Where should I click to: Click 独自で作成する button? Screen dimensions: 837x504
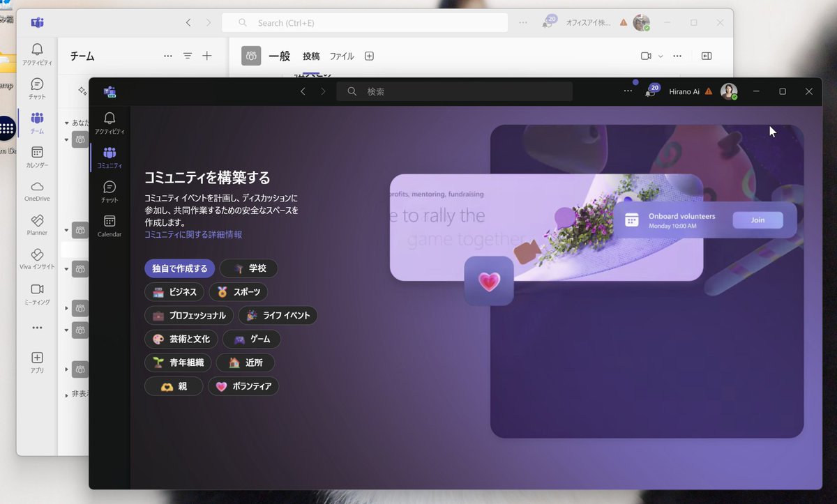pos(180,268)
